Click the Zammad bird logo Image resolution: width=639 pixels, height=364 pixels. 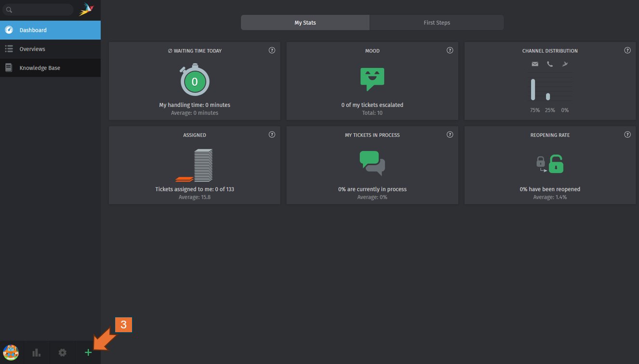point(87,9)
